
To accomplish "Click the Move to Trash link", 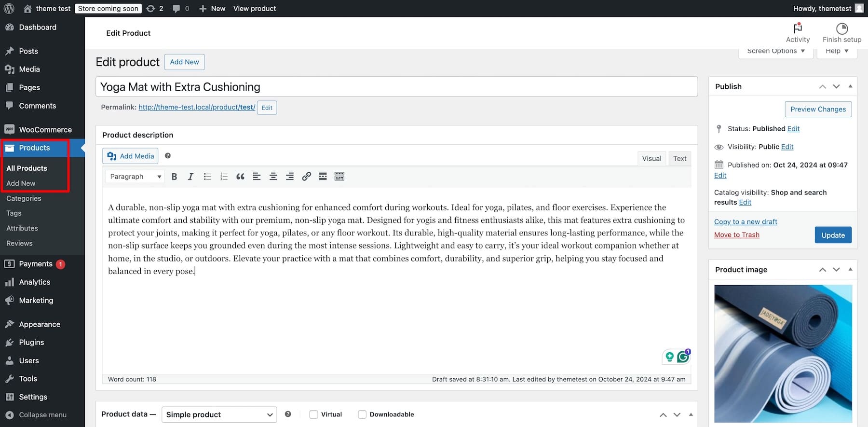I will 736,235.
